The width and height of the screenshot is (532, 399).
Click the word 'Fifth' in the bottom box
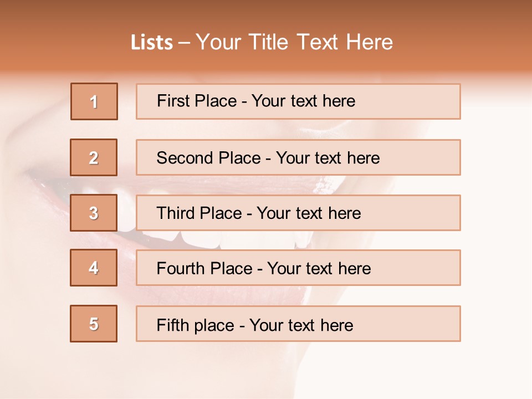[x=173, y=325]
